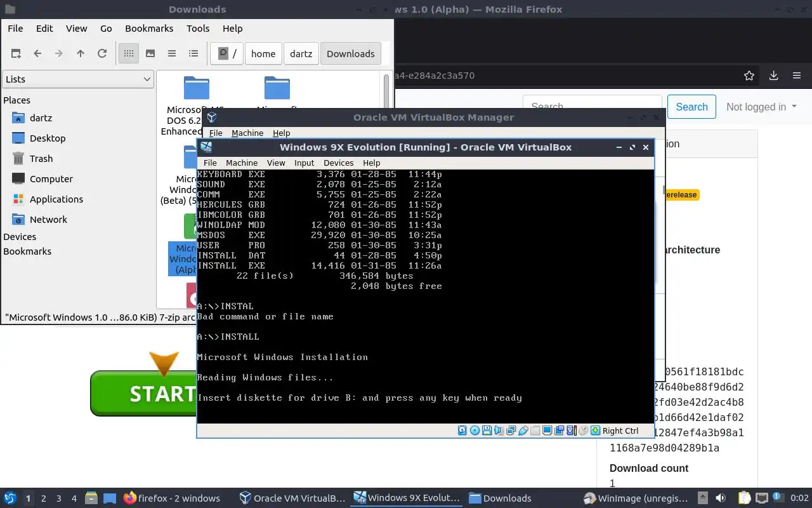Click VM network adapter indicator
Image resolution: width=812 pixels, height=508 pixels.
(x=511, y=431)
